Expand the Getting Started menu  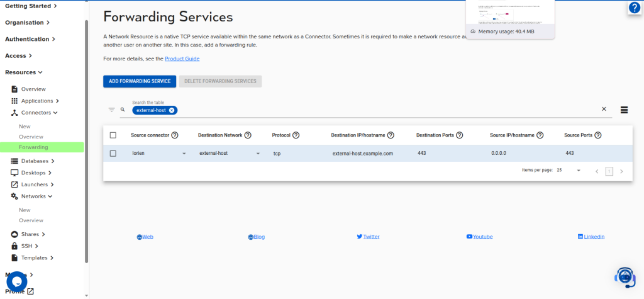(x=31, y=6)
